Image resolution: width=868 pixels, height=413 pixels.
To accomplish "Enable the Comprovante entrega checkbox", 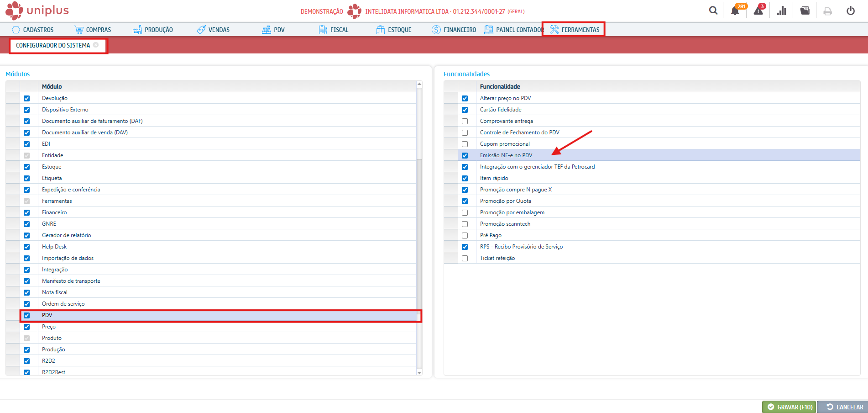I will 465,121.
